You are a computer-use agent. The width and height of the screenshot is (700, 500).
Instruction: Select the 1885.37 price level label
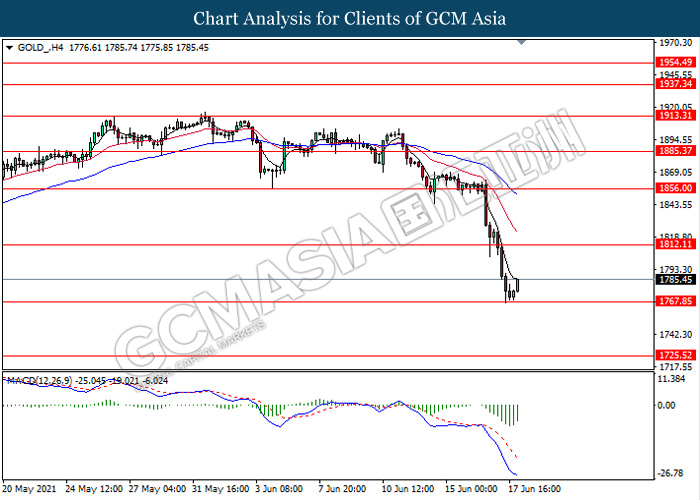pyautogui.click(x=675, y=151)
